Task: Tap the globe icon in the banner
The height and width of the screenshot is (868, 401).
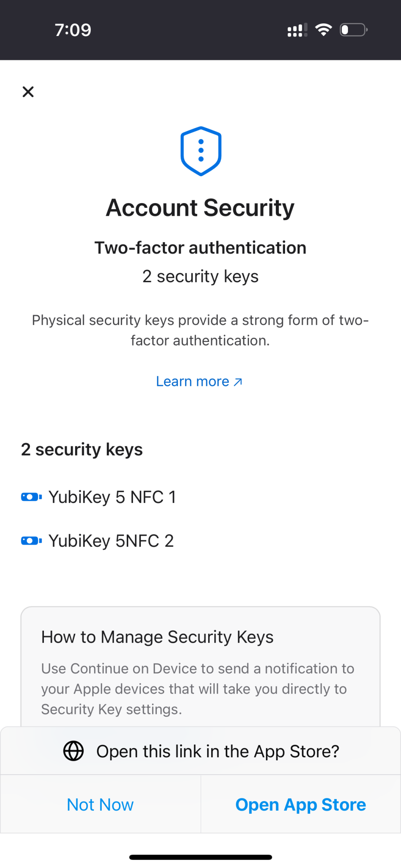Action: point(73,751)
